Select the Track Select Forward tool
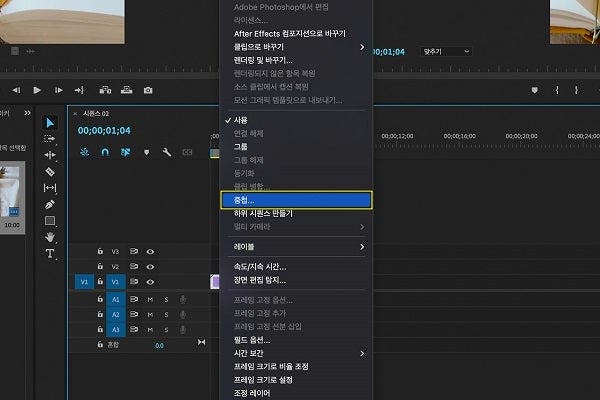The image size is (600, 400). (50, 139)
